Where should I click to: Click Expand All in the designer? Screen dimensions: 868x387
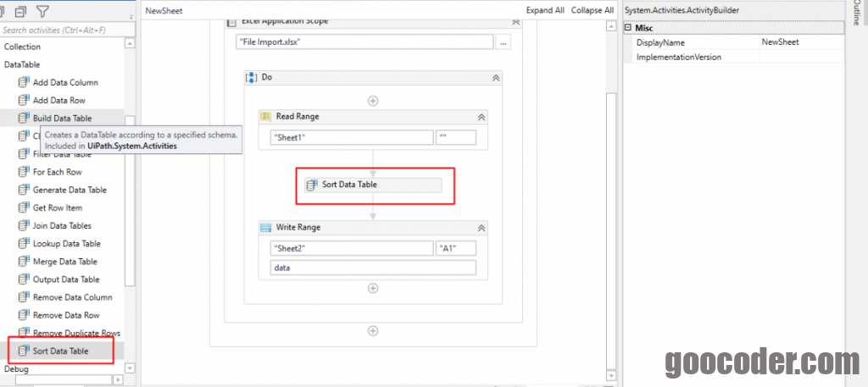545,10
